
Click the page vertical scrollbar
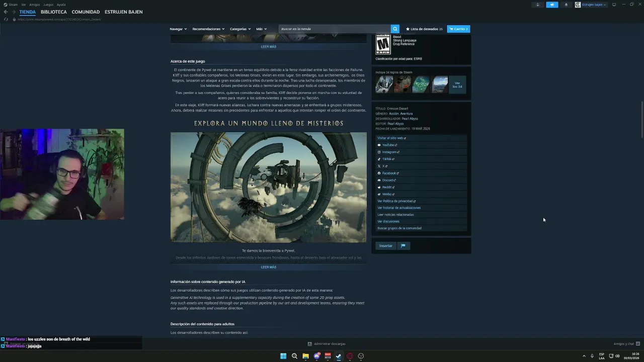click(641, 120)
